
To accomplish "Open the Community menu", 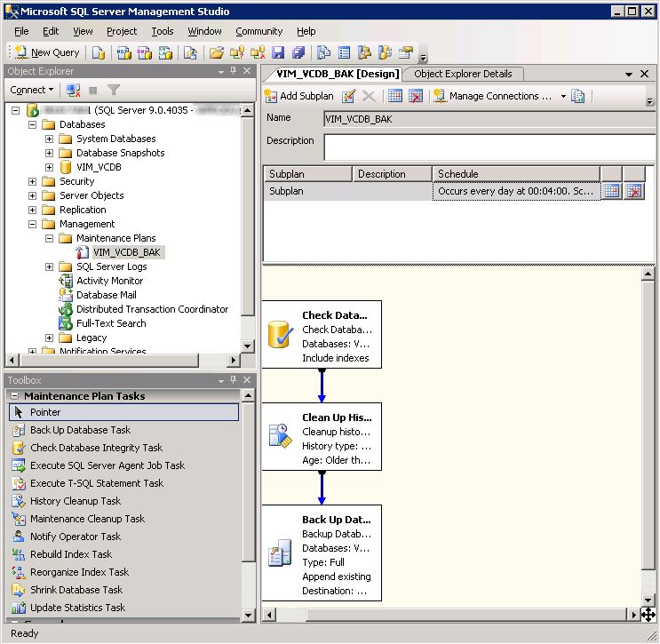I will pos(258,31).
